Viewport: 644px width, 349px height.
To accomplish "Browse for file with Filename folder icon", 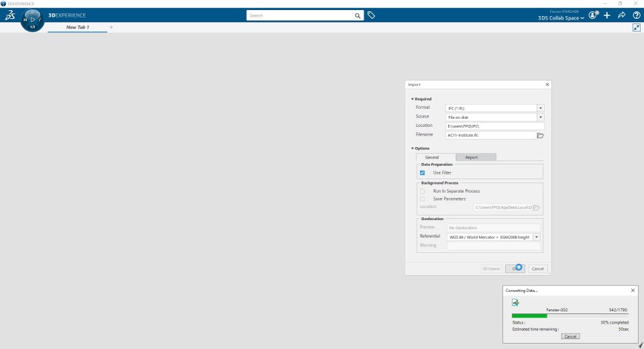I will [541, 136].
